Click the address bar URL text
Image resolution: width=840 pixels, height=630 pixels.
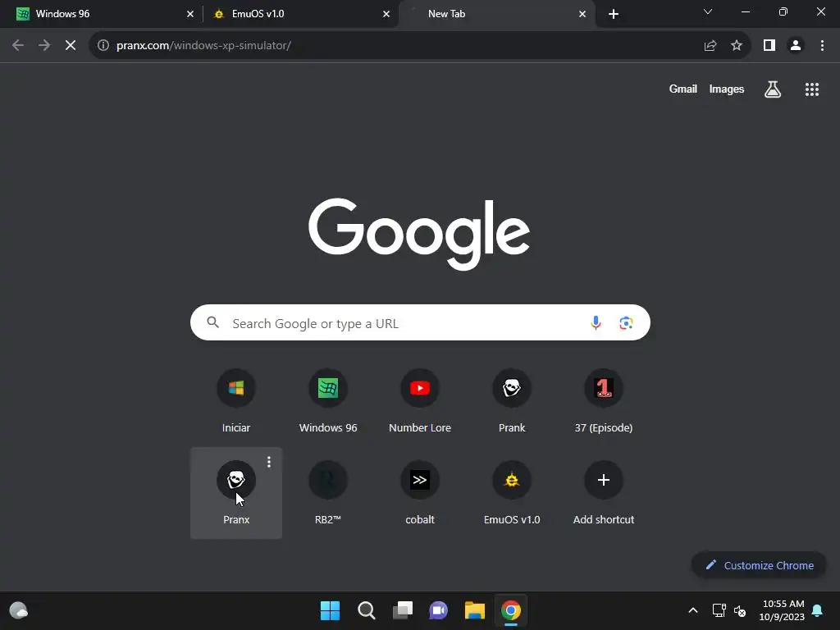click(x=203, y=46)
